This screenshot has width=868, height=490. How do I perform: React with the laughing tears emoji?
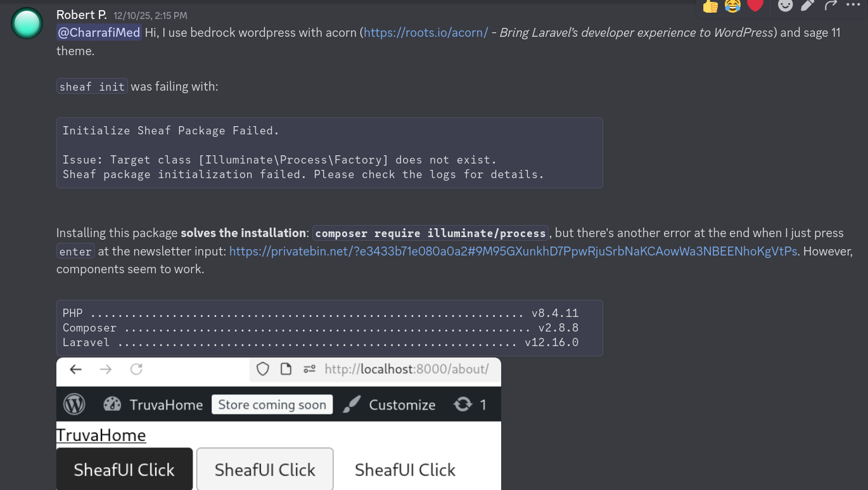click(x=732, y=6)
